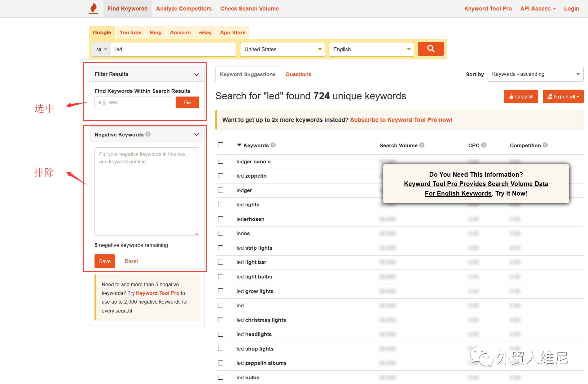The height and width of the screenshot is (384, 588).
Task: Switch to the YouTube tab
Action: [130, 32]
